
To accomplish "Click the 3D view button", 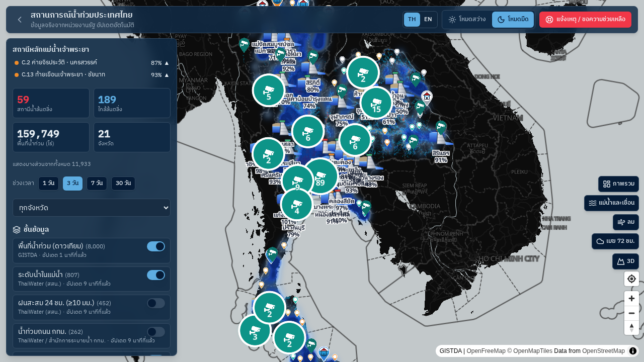I will coord(626,261).
